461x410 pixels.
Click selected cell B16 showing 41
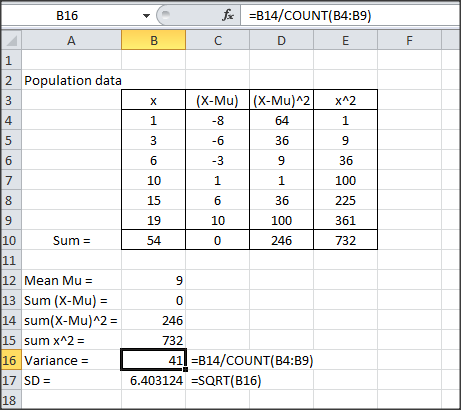click(x=153, y=360)
